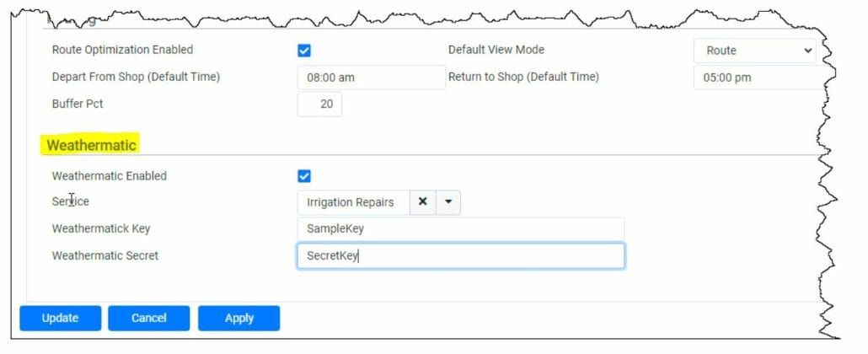868x354 pixels.
Task: Uncheck the Route Optimization Enabled checkbox
Action: pos(304,51)
